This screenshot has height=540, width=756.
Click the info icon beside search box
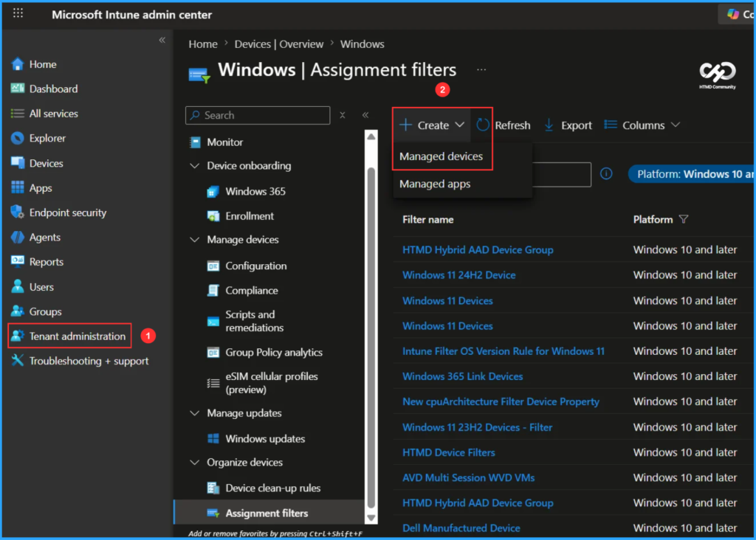[x=606, y=173]
